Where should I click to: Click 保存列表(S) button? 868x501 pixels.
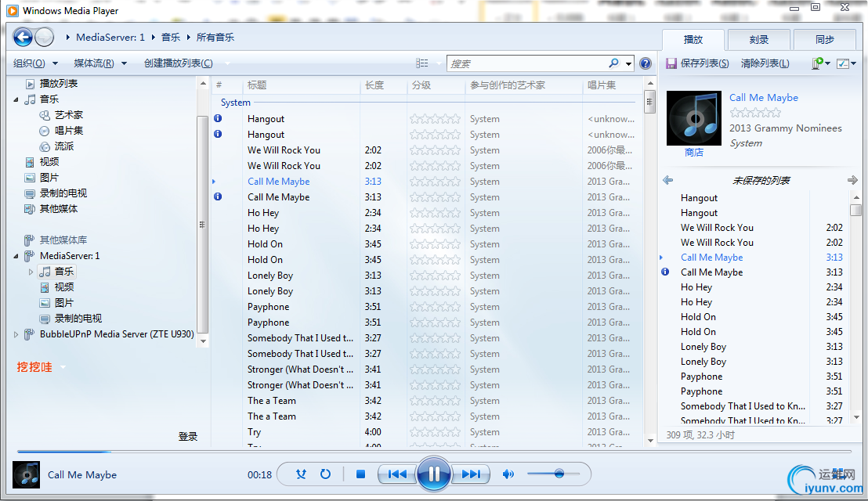pyautogui.click(x=697, y=63)
